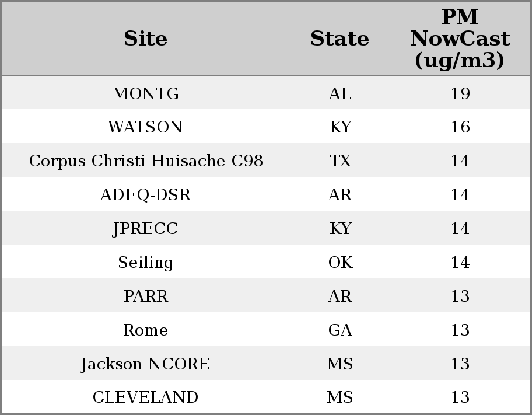Select the Jackson NCORE site cell

(x=145, y=364)
